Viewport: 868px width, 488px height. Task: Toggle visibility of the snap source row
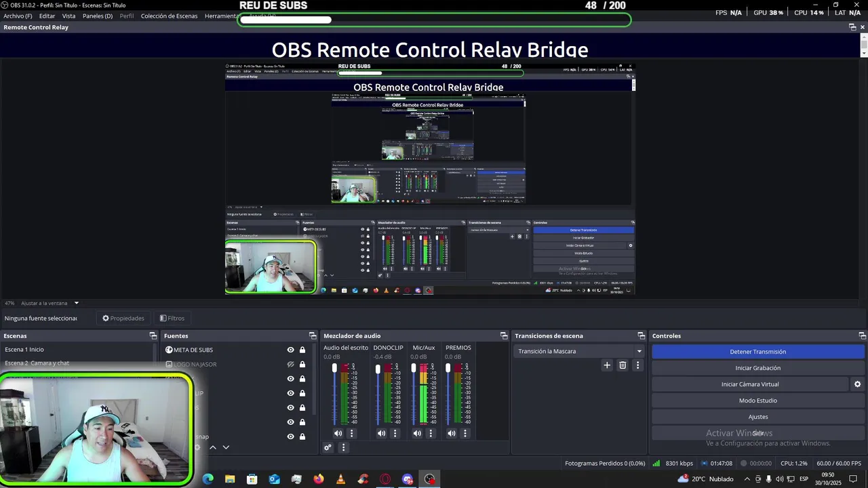[x=290, y=436]
